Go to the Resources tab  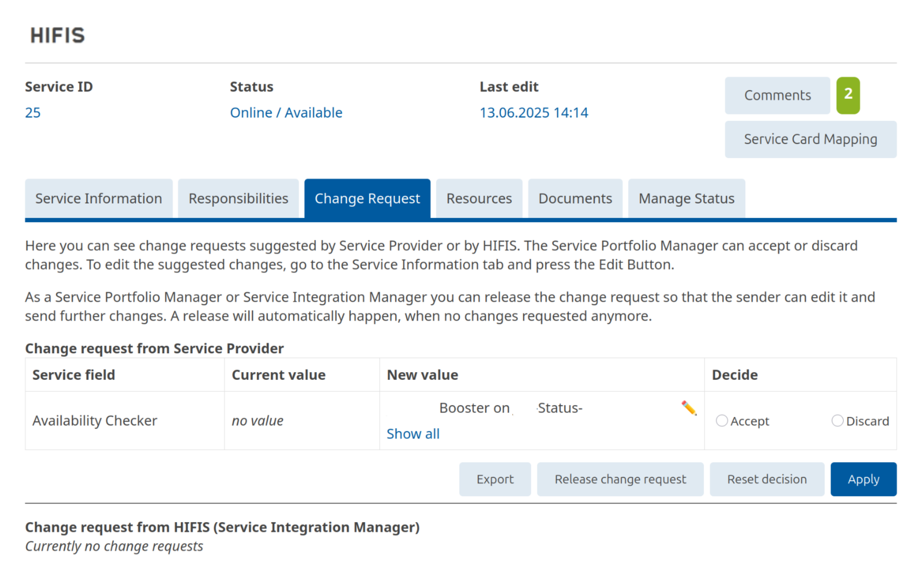tap(479, 198)
